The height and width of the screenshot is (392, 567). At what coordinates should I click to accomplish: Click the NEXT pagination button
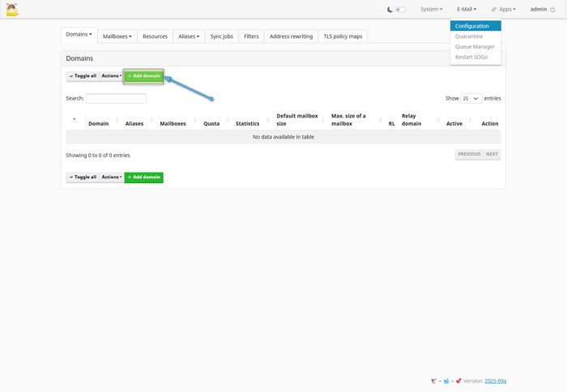tap(492, 155)
